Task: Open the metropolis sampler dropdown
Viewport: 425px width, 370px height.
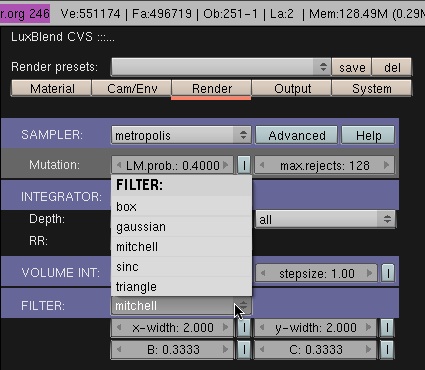Action: [181, 135]
